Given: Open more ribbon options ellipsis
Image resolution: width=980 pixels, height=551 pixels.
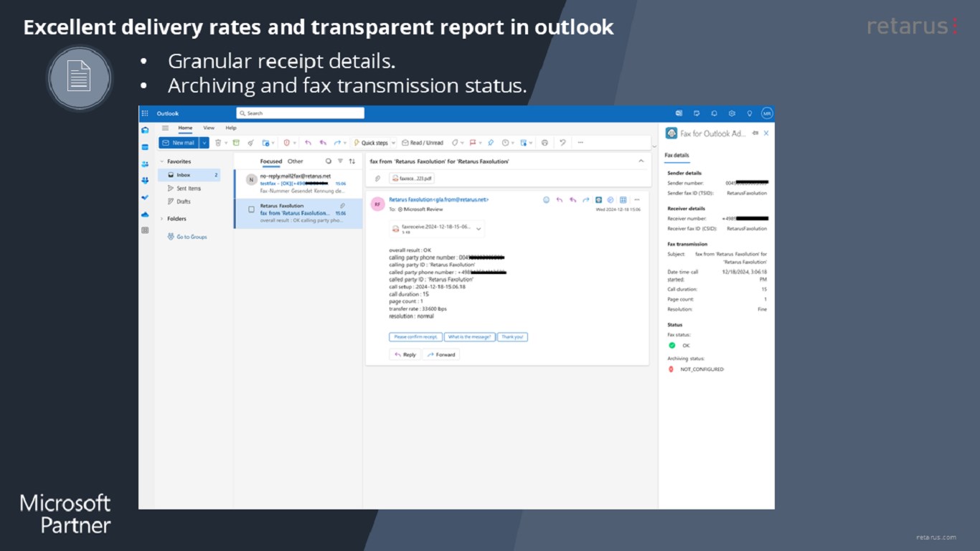Looking at the screenshot, I should 580,143.
